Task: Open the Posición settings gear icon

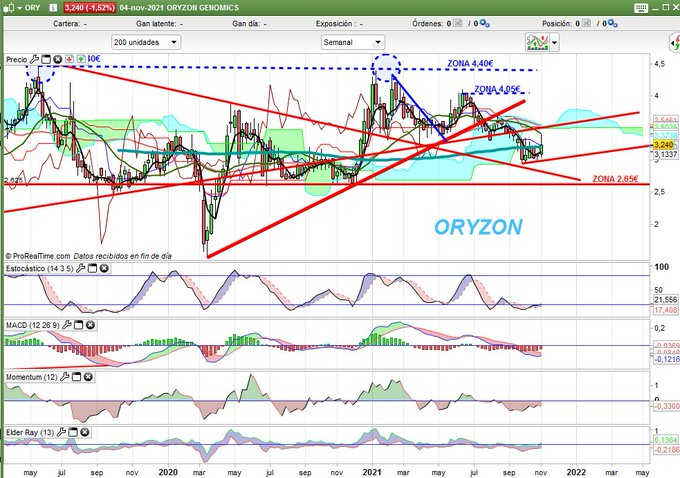Action: coord(613,23)
